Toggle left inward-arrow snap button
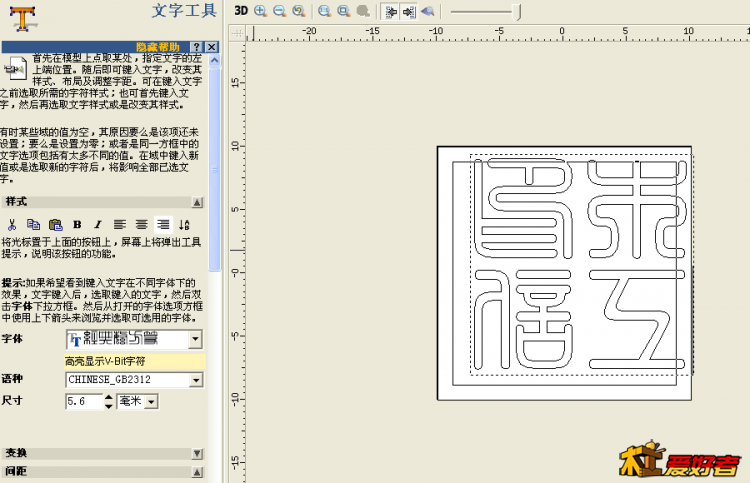 point(390,11)
